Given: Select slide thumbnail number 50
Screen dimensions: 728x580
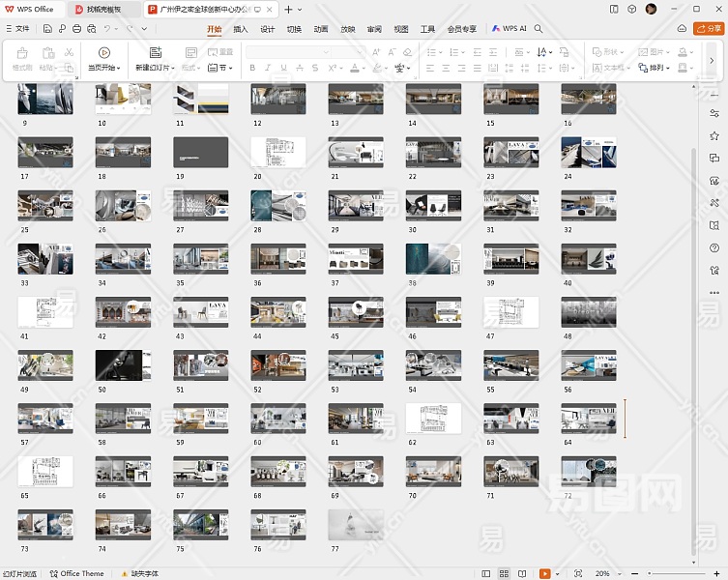Looking at the screenshot, I should tap(123, 364).
